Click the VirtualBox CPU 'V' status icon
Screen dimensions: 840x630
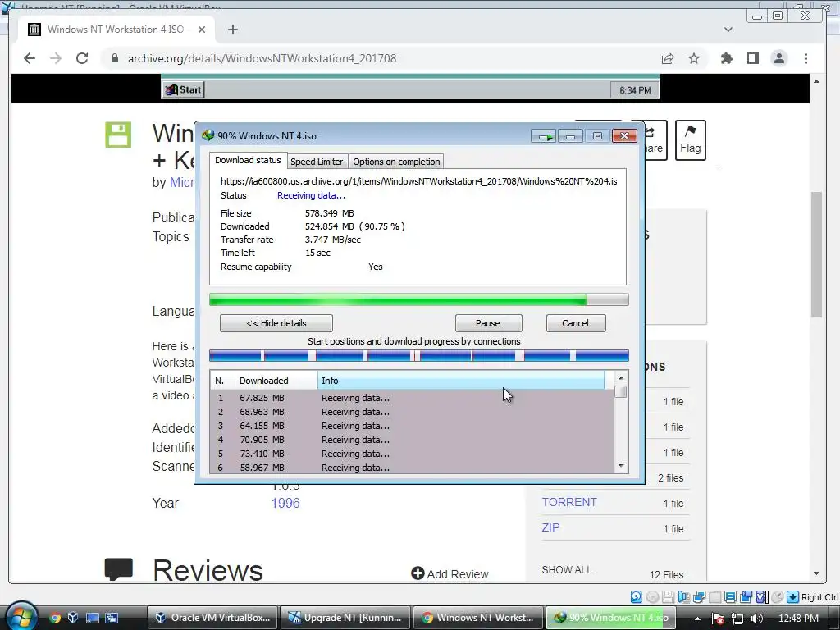point(761,597)
